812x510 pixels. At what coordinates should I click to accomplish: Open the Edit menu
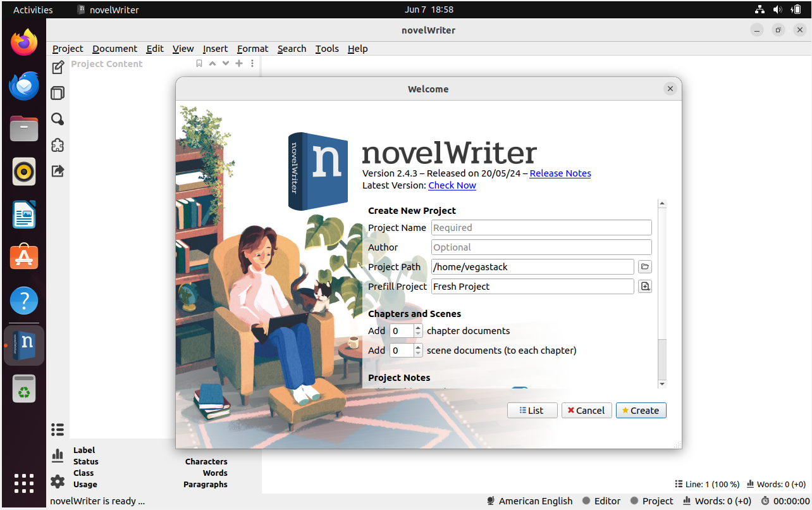(155, 49)
